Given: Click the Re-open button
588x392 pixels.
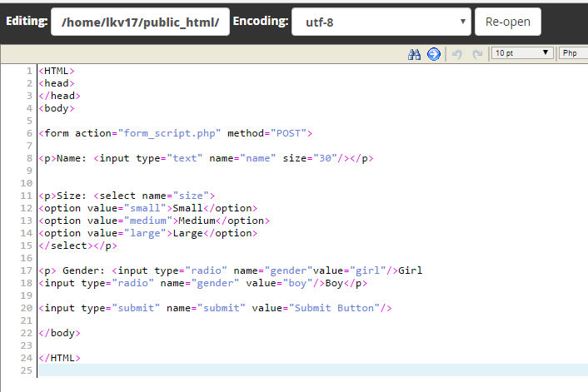Looking at the screenshot, I should pyautogui.click(x=508, y=22).
